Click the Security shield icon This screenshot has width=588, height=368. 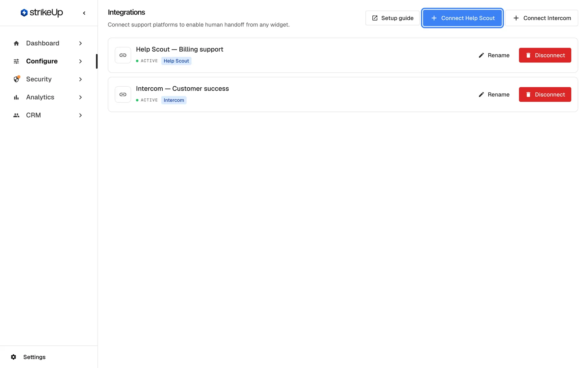[16, 79]
